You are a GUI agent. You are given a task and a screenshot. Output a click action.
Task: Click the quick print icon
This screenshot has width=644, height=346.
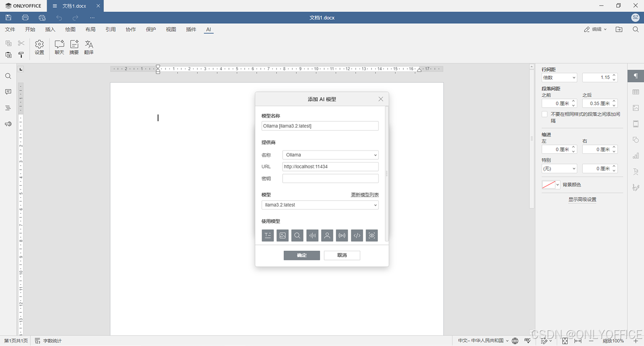coord(42,17)
